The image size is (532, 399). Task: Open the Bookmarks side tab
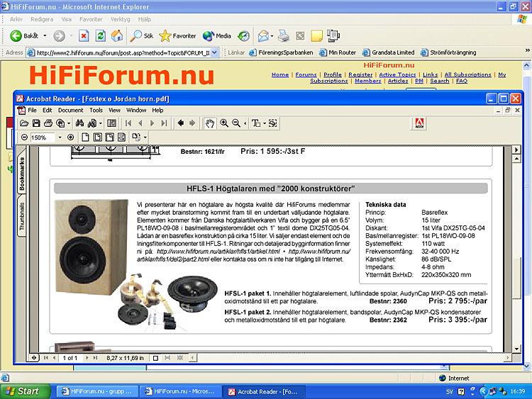(x=22, y=173)
